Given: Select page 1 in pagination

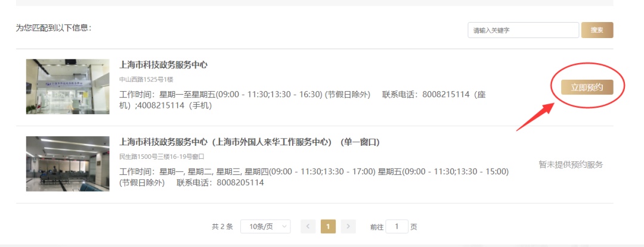Looking at the screenshot, I should (x=328, y=227).
